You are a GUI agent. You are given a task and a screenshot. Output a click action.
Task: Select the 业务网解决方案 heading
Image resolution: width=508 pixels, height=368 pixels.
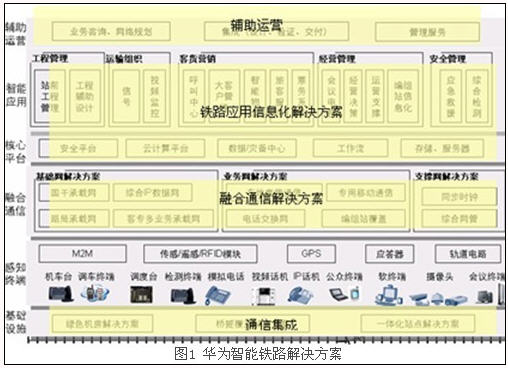coord(255,176)
